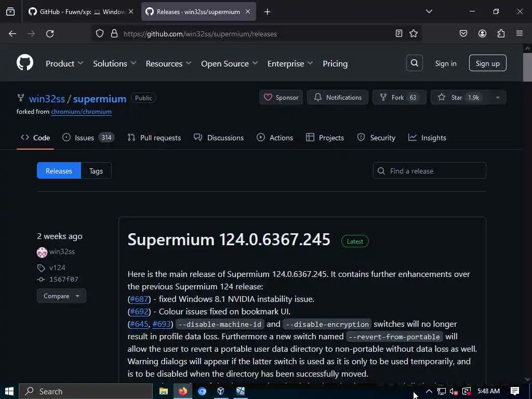Expand star lists dropdown arrow
This screenshot has width=532, height=399.
[497, 97]
